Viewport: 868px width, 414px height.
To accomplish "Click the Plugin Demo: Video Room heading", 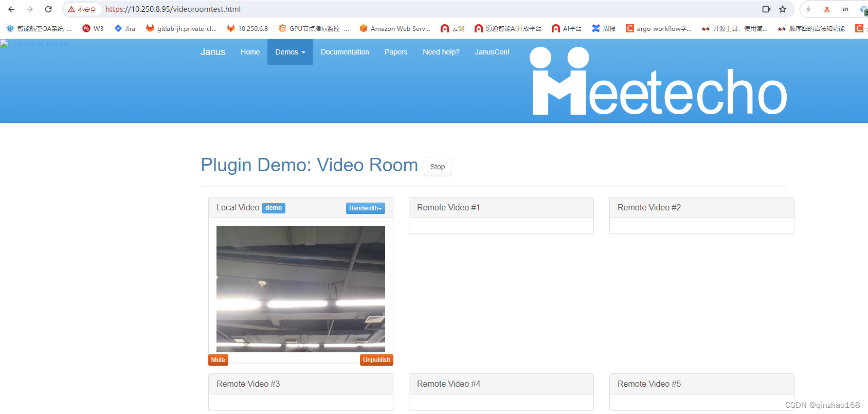I will pos(309,165).
